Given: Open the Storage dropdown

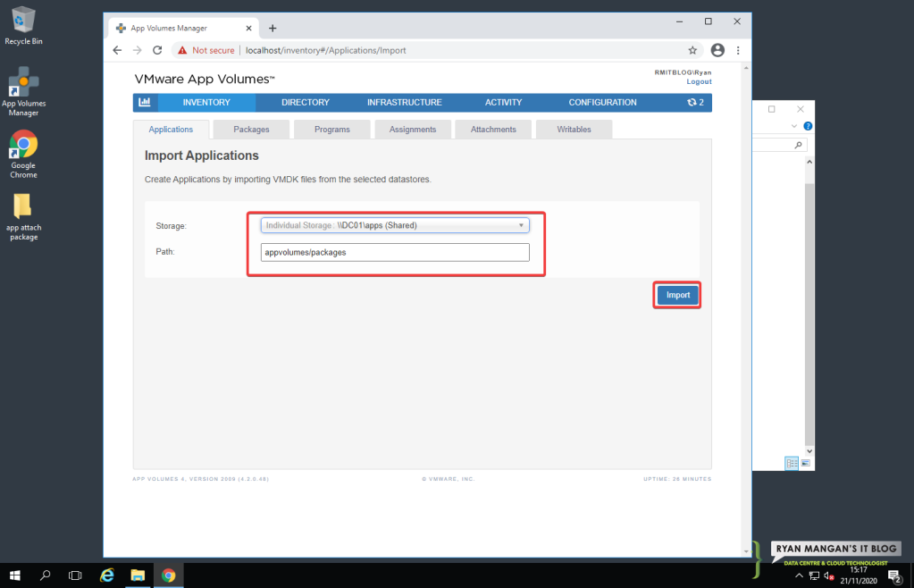Looking at the screenshot, I should pyautogui.click(x=395, y=225).
